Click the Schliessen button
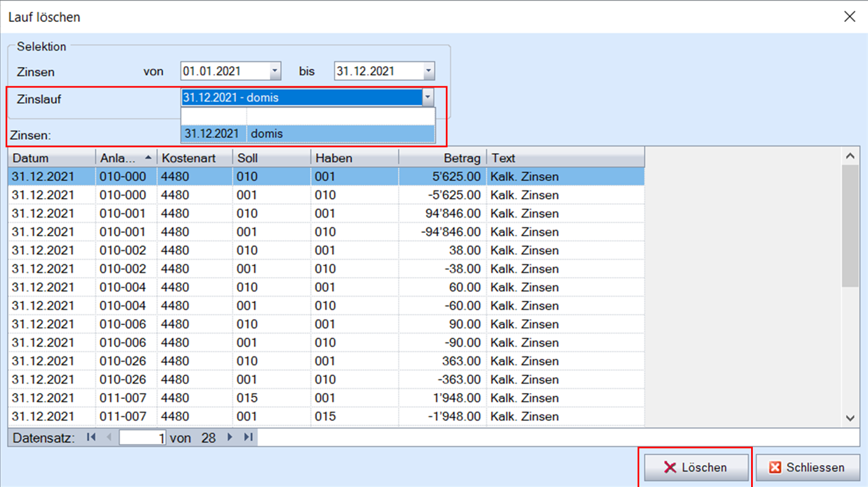Viewport: 868px width, 487px height. click(x=807, y=467)
